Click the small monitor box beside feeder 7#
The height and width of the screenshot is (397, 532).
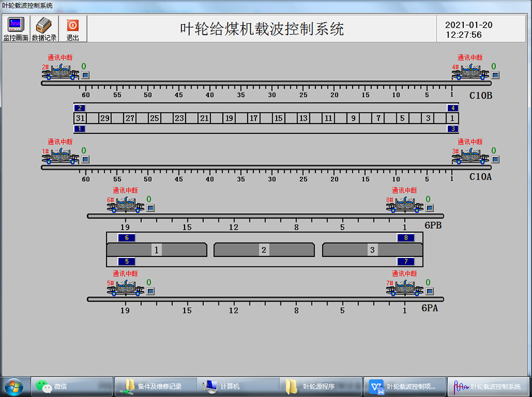[x=429, y=291]
